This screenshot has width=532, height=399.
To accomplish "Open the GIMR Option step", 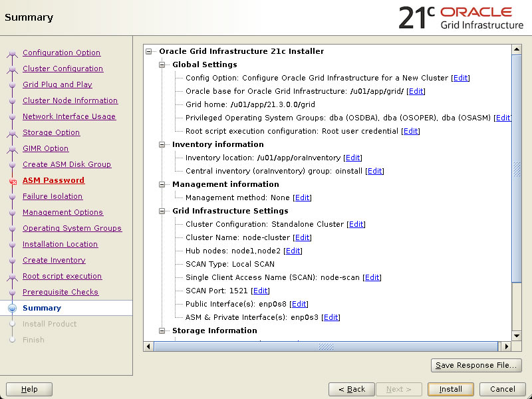I will click(45, 148).
